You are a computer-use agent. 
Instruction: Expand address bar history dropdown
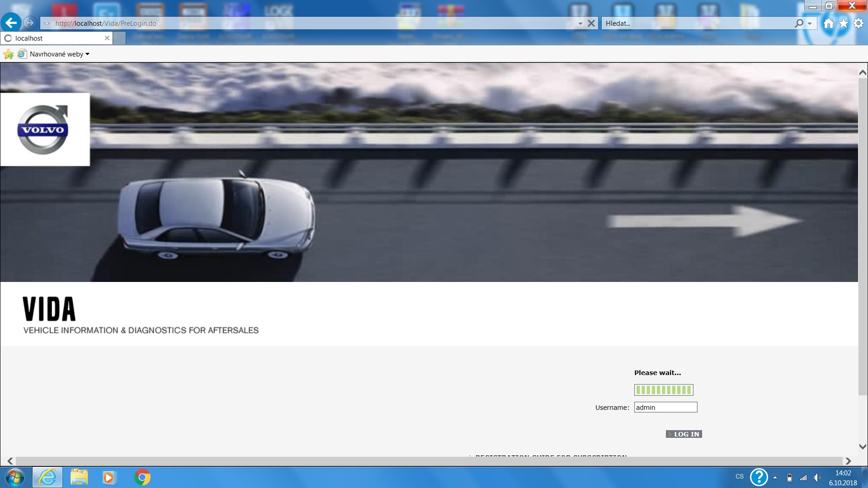tap(580, 23)
